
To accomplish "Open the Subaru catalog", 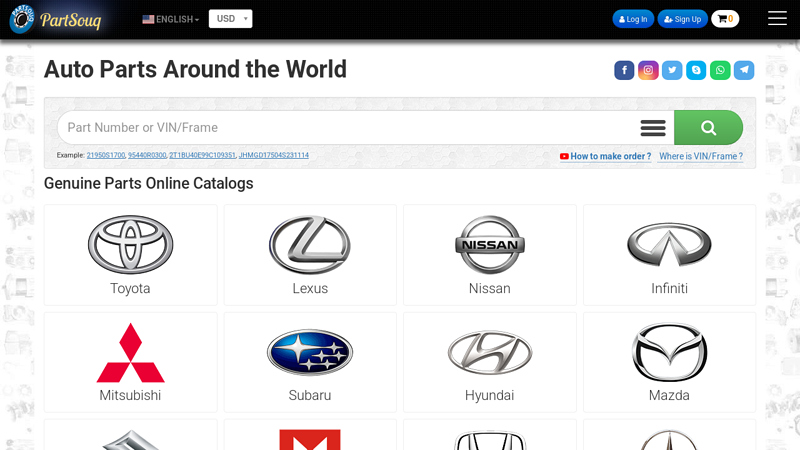I will click(310, 362).
